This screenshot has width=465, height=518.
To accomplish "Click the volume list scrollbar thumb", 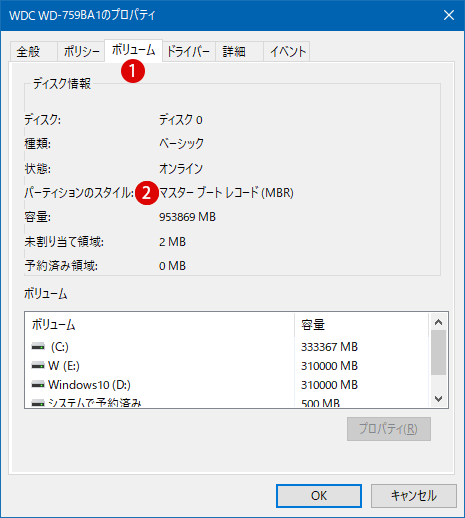I will point(438,353).
